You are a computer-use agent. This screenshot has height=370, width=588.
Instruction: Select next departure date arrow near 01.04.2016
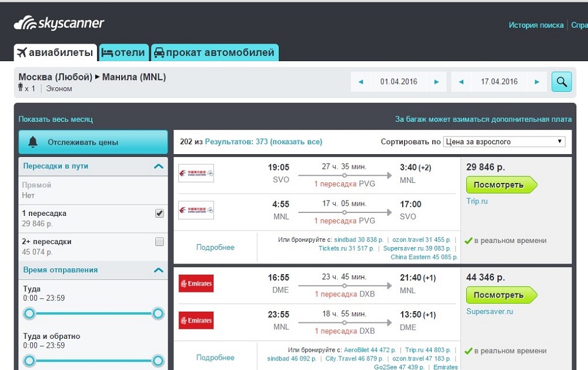pyautogui.click(x=436, y=82)
